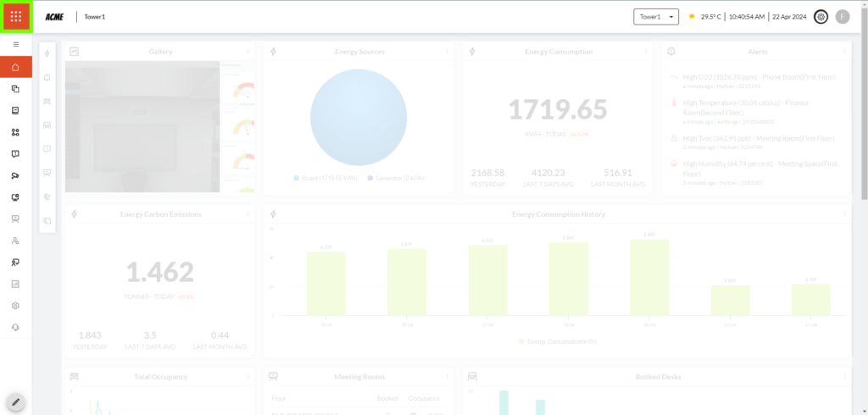Open the settings gear in top bar
The height and width of the screenshot is (415, 868).
point(820,16)
